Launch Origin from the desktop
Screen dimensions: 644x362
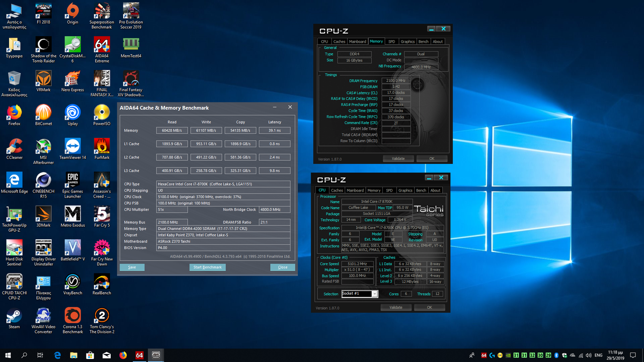coord(72,14)
